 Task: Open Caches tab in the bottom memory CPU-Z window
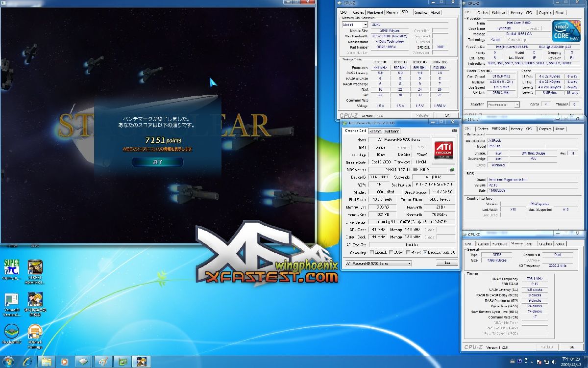(x=483, y=243)
